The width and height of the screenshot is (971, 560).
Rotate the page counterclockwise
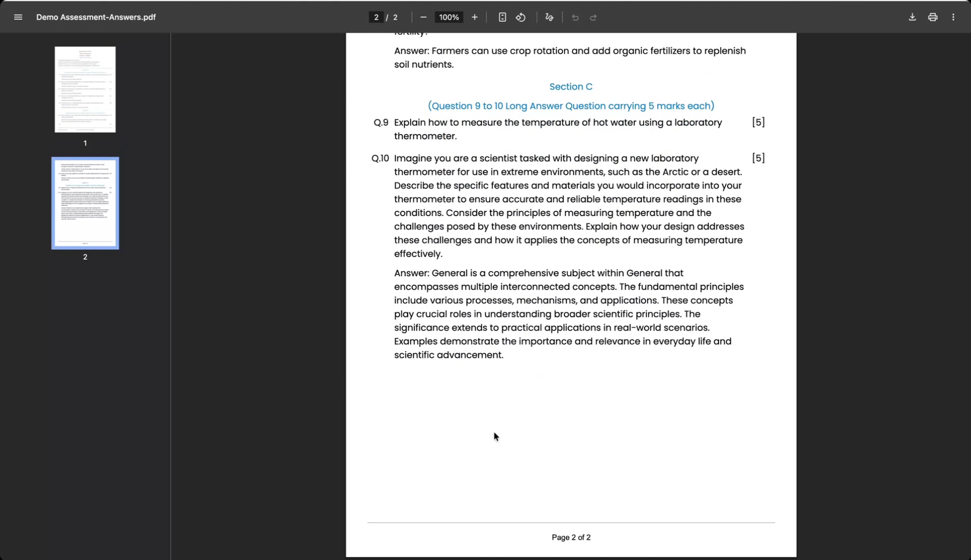tap(520, 17)
